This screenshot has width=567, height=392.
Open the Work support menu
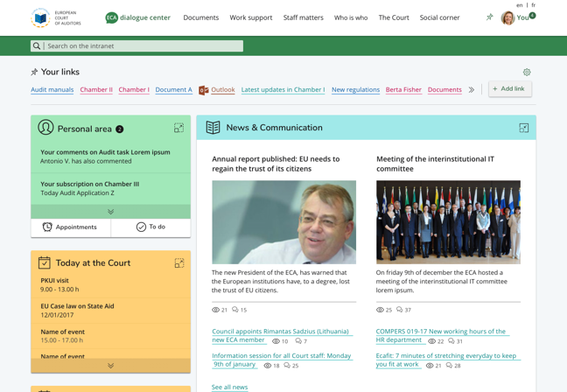click(251, 17)
